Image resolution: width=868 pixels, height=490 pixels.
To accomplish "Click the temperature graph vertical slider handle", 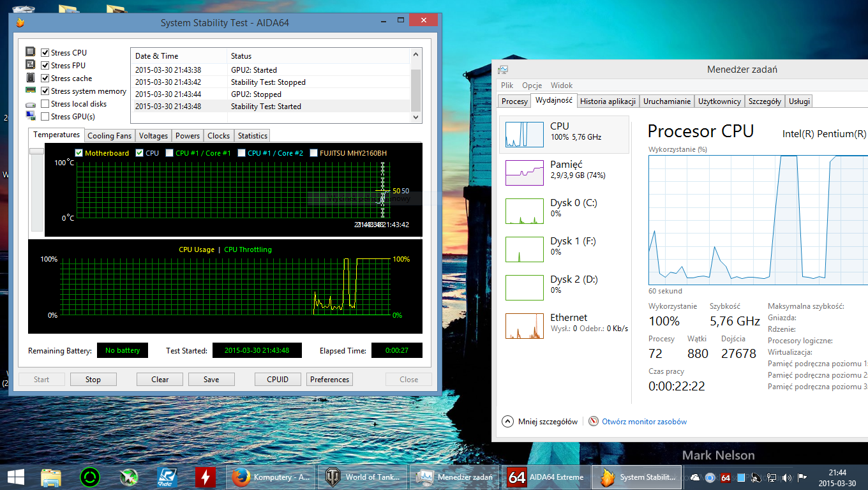I will [x=37, y=151].
